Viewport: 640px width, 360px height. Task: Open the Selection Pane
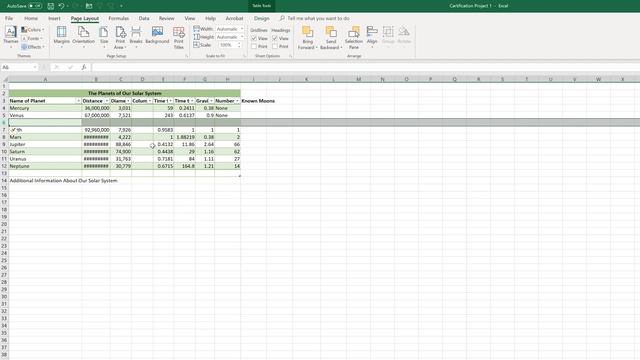[x=354, y=38]
